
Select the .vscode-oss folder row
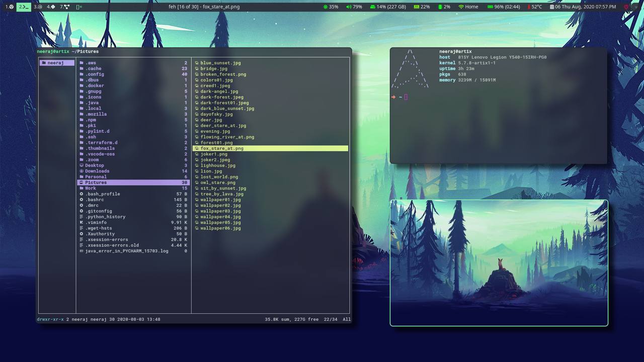[133, 154]
